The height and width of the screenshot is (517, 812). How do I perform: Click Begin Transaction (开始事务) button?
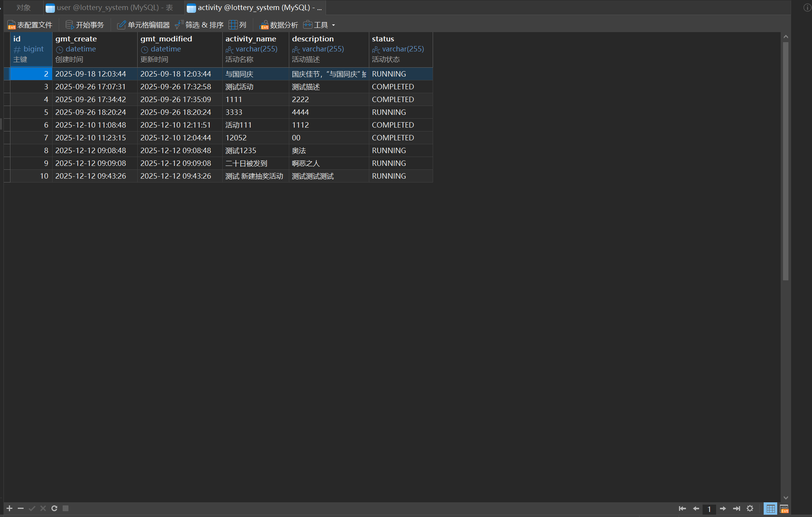(85, 25)
